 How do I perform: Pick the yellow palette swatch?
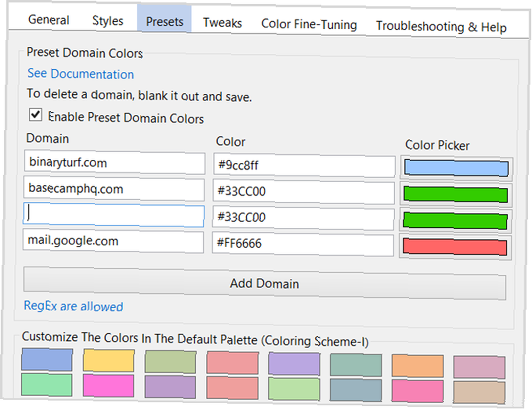[x=109, y=360]
